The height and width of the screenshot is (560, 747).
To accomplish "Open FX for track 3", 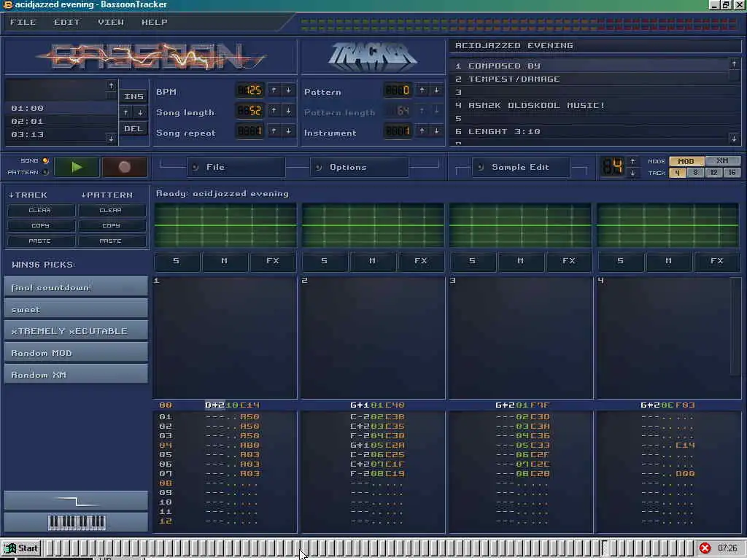I will (569, 262).
